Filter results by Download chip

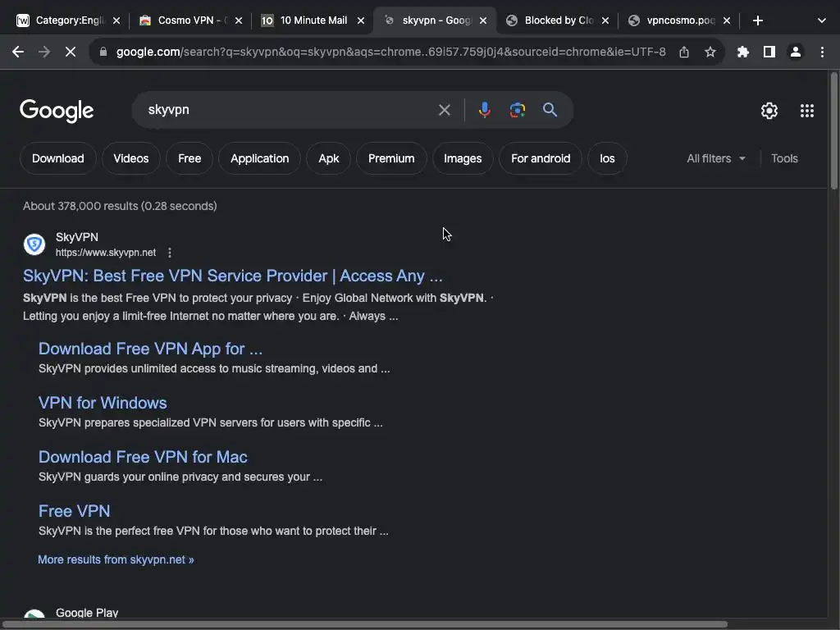58,158
